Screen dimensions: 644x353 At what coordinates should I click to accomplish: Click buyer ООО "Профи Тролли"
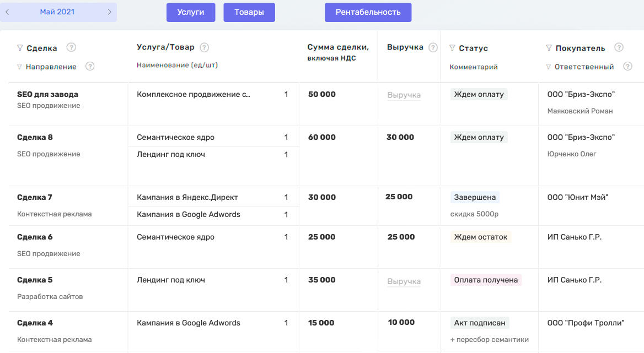click(586, 323)
